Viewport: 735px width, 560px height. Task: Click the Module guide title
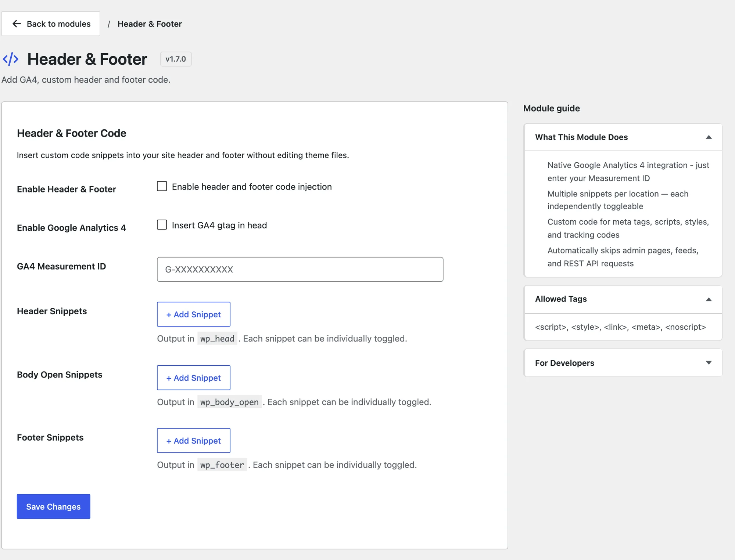(552, 108)
